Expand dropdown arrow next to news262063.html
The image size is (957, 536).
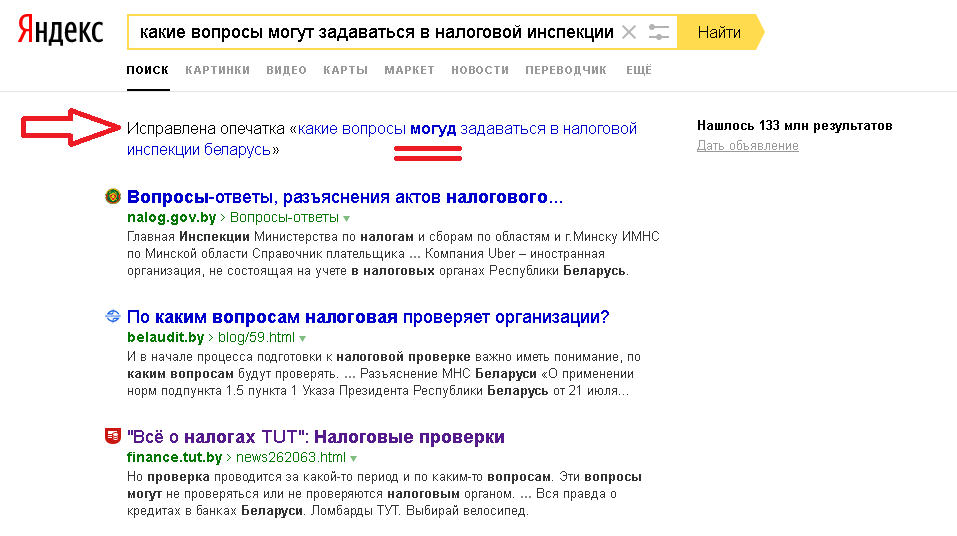353,458
